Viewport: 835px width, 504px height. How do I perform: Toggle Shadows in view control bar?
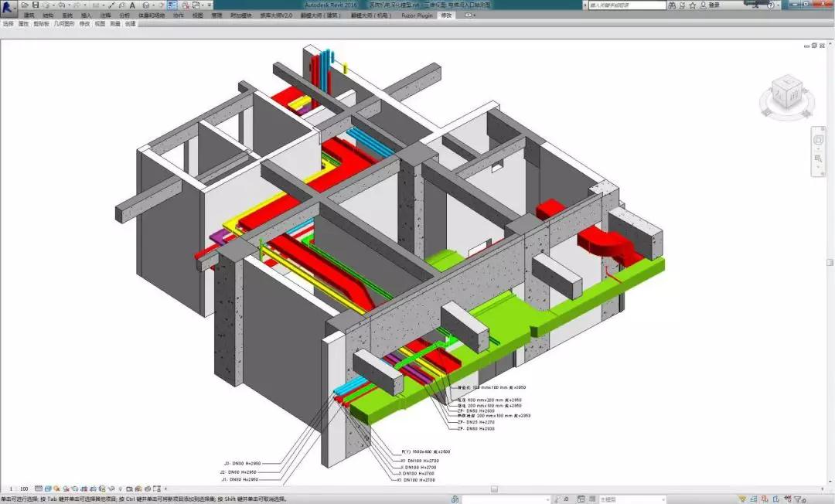66,489
